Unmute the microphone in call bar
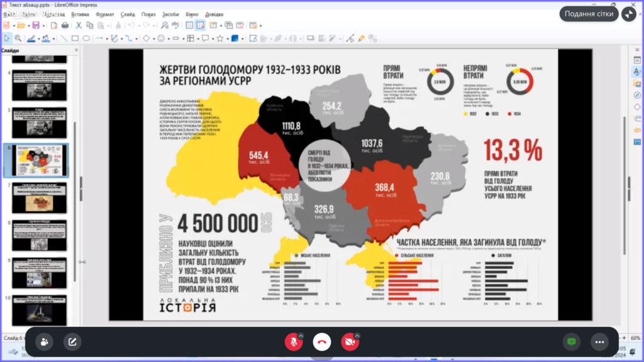The image size is (644, 362). coord(292,342)
